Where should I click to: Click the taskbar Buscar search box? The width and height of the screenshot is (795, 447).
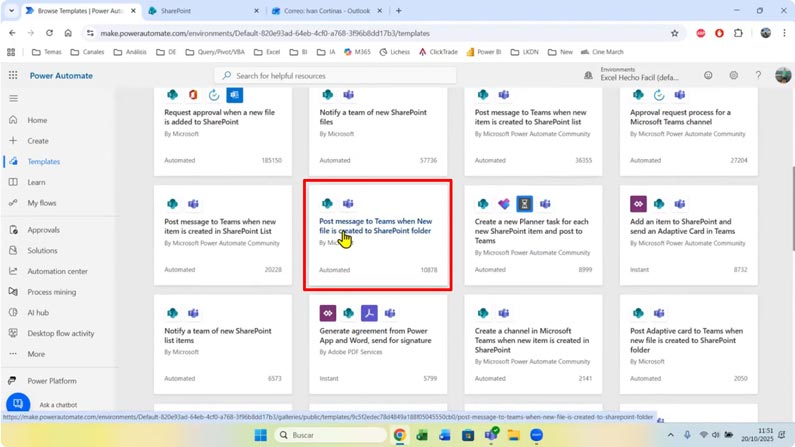[331, 435]
